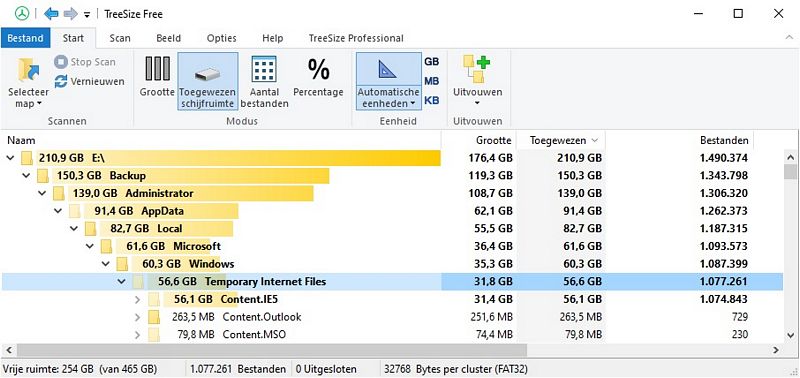Select the Content.Outlook folder row
The height and width of the screenshot is (378, 800).
pyautogui.click(x=392, y=317)
